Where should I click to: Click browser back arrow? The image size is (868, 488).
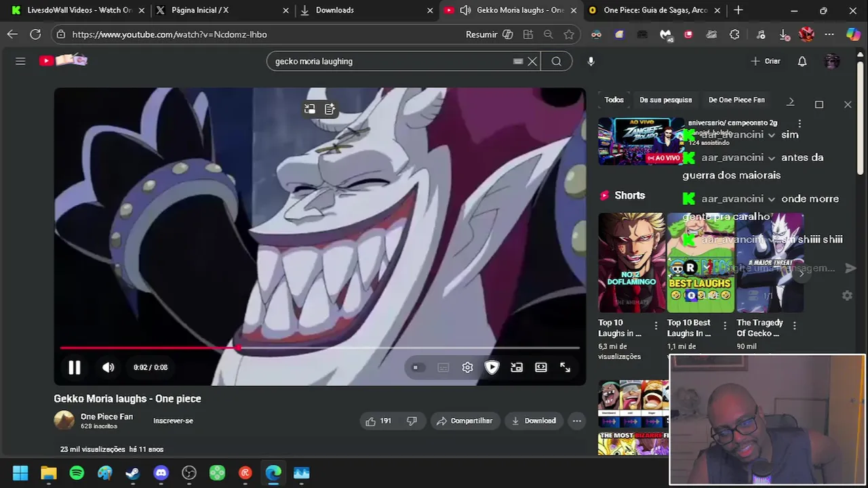(x=12, y=35)
